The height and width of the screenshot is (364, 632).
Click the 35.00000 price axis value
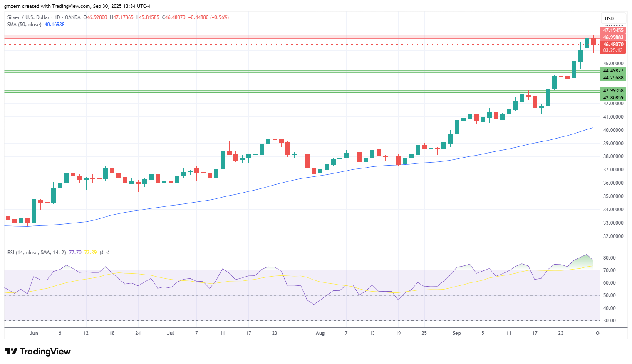coord(613,196)
